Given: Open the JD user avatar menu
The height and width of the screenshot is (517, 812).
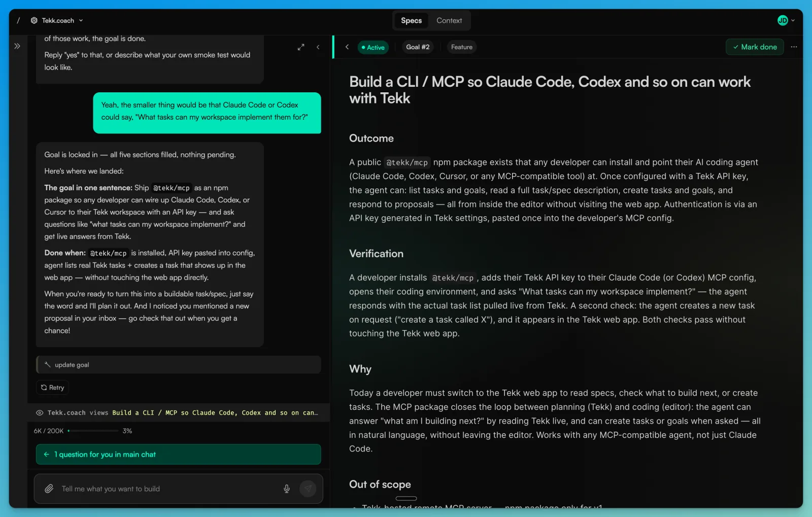Looking at the screenshot, I should pyautogui.click(x=783, y=21).
